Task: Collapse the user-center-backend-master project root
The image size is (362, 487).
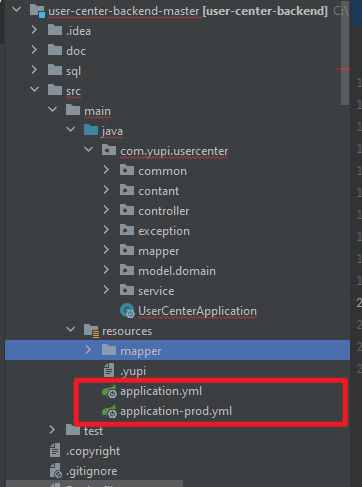Action: pyautogui.click(x=16, y=10)
